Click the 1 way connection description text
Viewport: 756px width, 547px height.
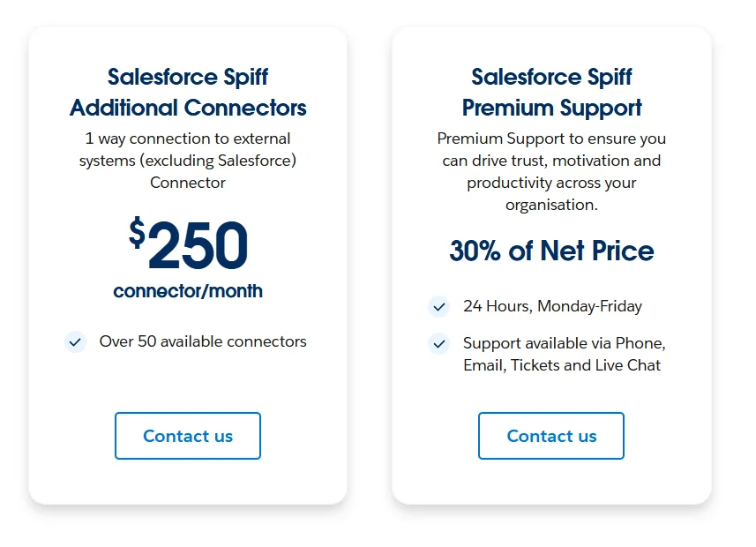coord(188,161)
